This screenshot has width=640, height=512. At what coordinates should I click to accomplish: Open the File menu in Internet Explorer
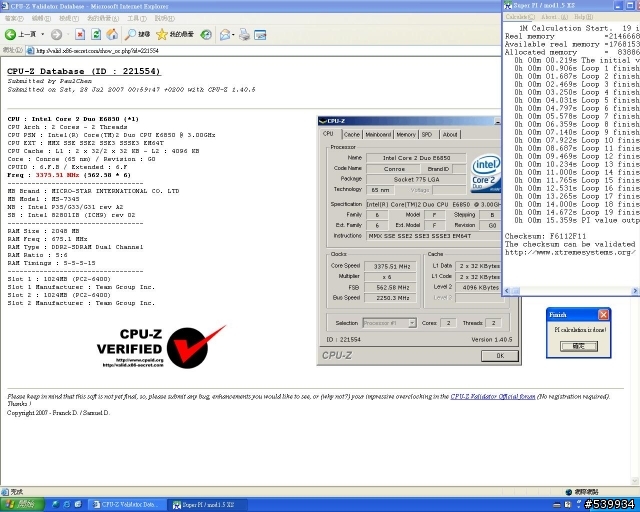click(x=14, y=18)
